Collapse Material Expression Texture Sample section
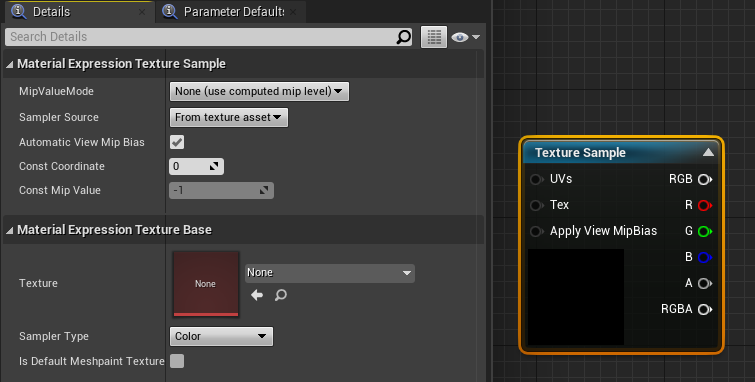 (x=10, y=64)
